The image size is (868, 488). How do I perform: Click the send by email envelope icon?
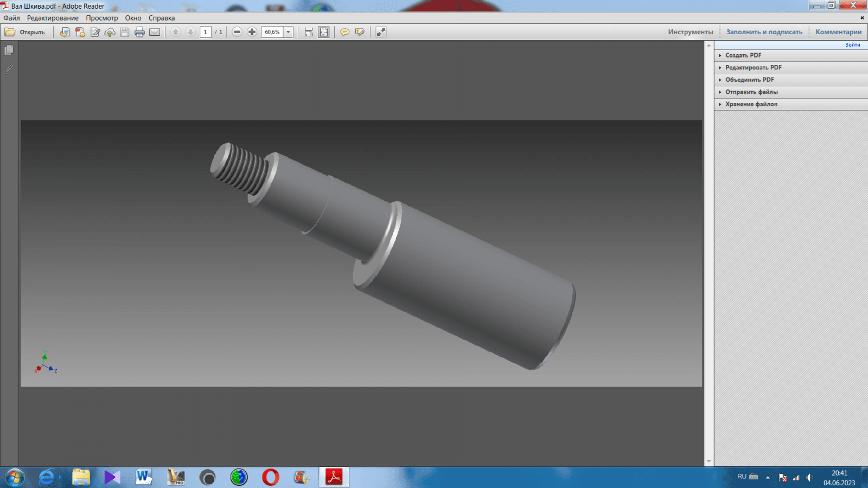click(x=155, y=32)
